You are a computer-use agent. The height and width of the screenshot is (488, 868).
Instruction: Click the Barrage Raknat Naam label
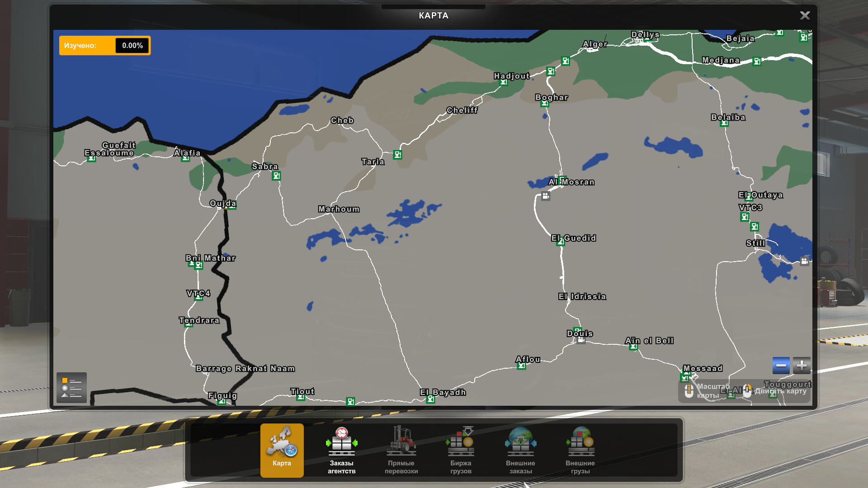tap(245, 369)
